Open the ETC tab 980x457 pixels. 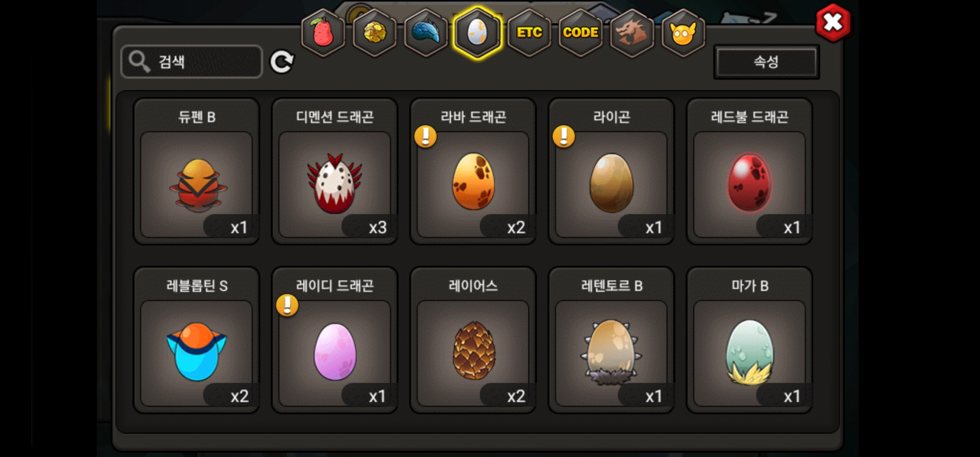(x=529, y=33)
